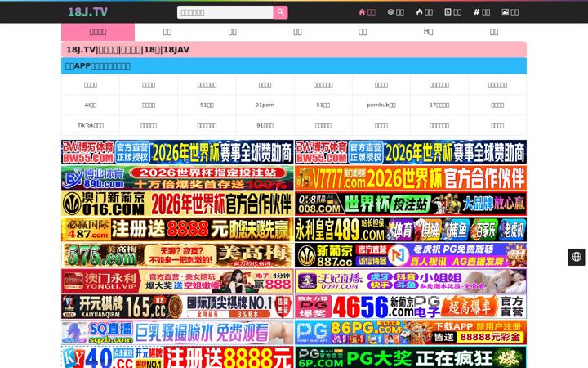The width and height of the screenshot is (588, 368).
Task: Open the grid link starting with AI
Action: point(91,105)
